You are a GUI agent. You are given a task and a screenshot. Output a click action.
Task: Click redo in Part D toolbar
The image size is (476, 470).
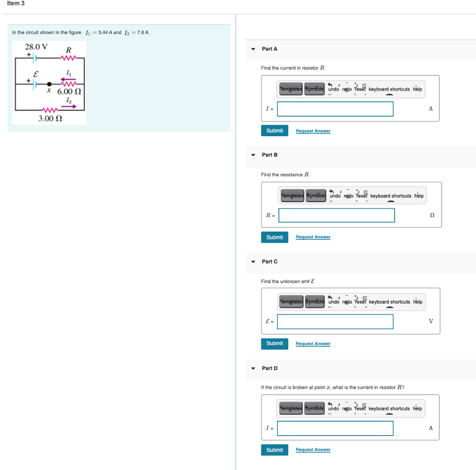347,408
